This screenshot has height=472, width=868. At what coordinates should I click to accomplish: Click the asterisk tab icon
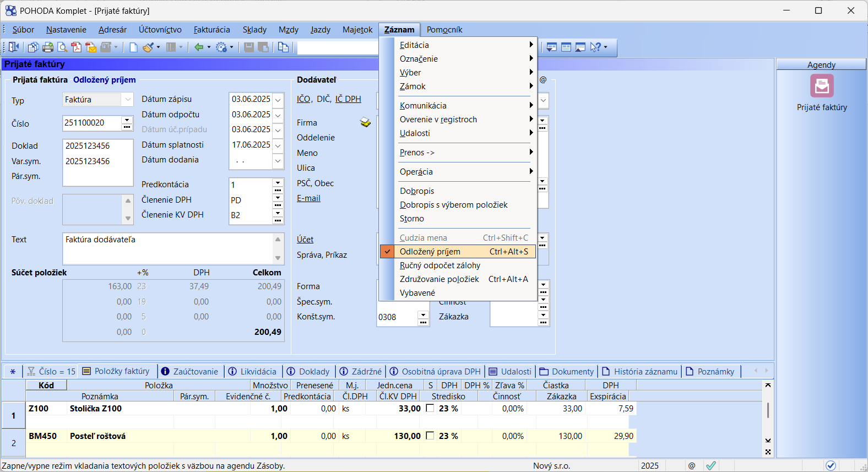coord(13,372)
